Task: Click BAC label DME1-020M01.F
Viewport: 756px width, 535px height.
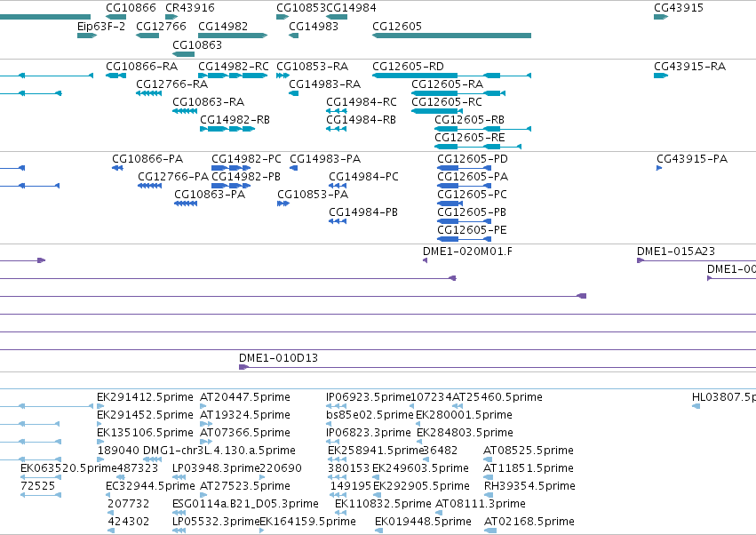Action: pyautogui.click(x=467, y=252)
